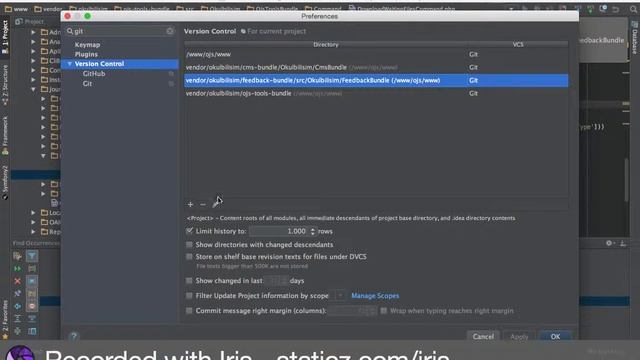The image size is (640, 360).
Task: Enable Commit message right margin checkbox
Action: (189, 311)
